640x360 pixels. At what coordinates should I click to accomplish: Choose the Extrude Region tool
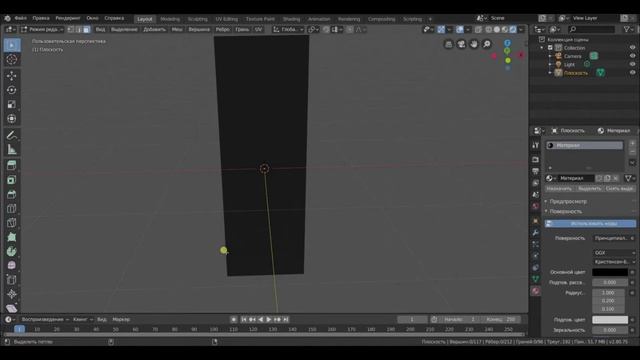(12, 165)
